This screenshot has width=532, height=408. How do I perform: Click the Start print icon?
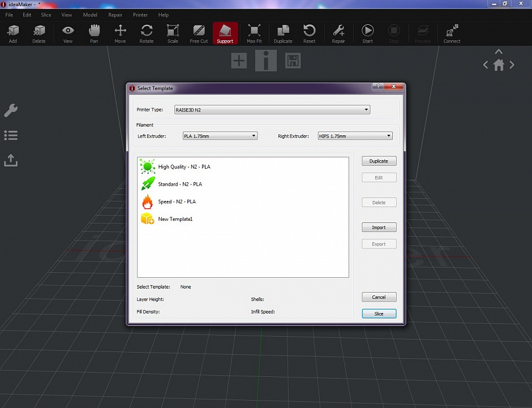pyautogui.click(x=367, y=33)
